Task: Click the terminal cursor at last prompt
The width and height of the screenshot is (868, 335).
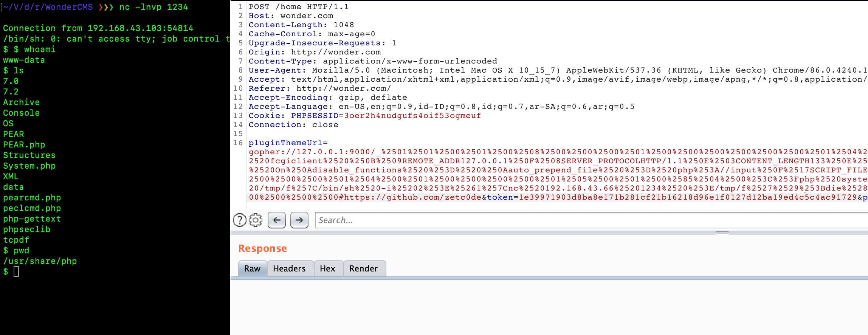Action: [16, 271]
